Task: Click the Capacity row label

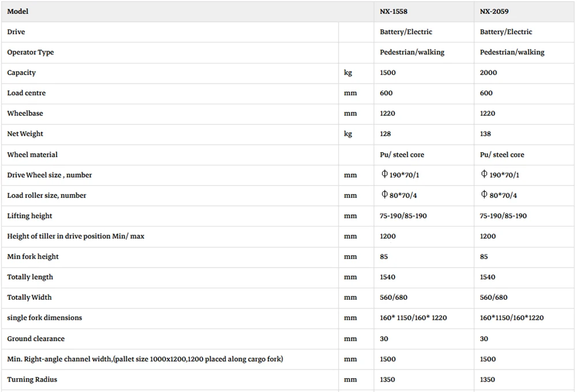Action: tap(21, 73)
